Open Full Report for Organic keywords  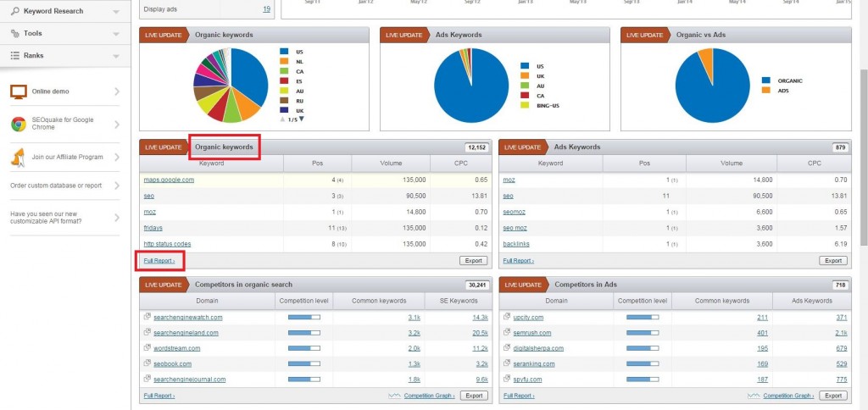tap(159, 261)
